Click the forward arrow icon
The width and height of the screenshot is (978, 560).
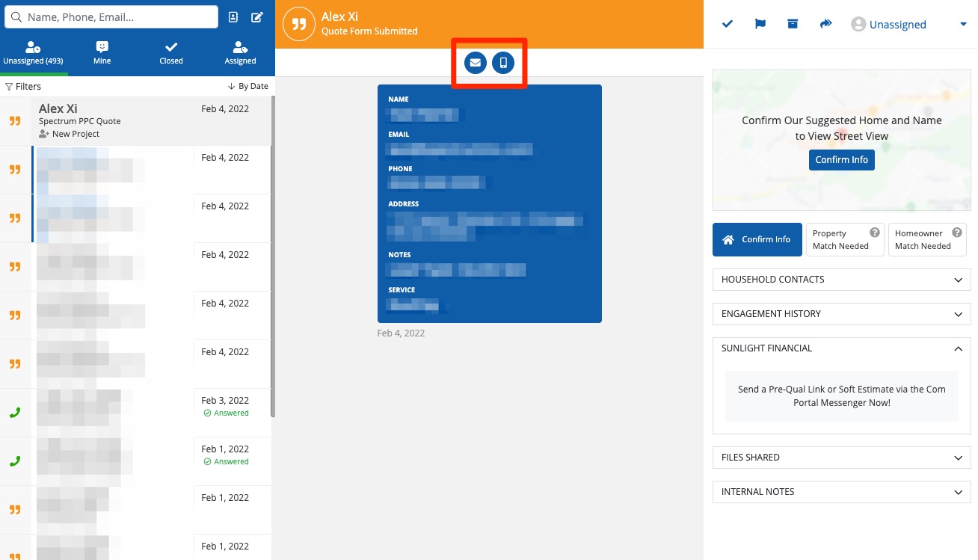point(825,24)
